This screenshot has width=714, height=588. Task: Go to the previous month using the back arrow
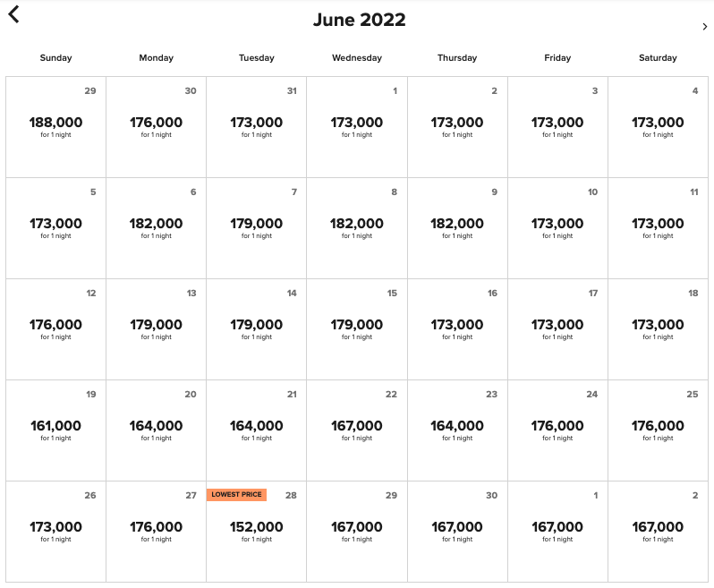tap(13, 14)
